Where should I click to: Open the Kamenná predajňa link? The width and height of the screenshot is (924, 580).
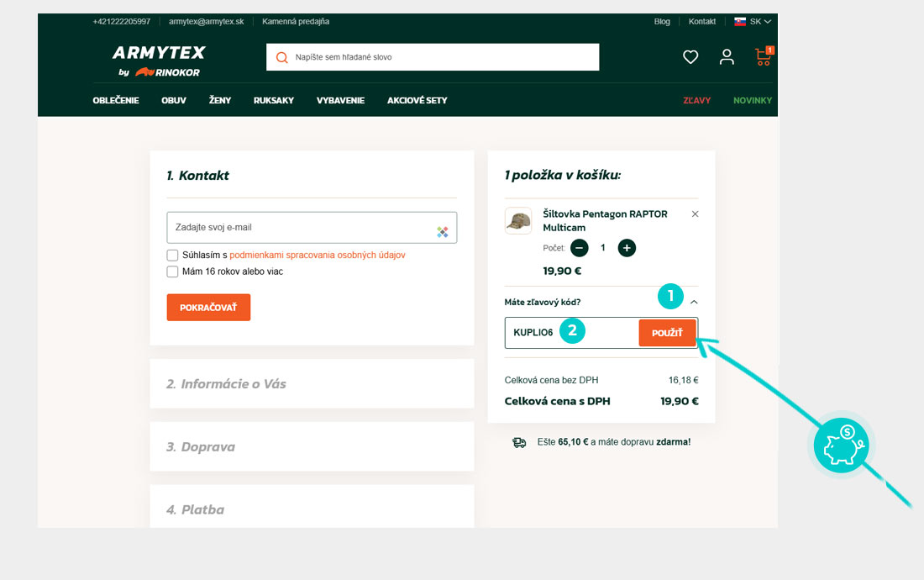tap(296, 21)
